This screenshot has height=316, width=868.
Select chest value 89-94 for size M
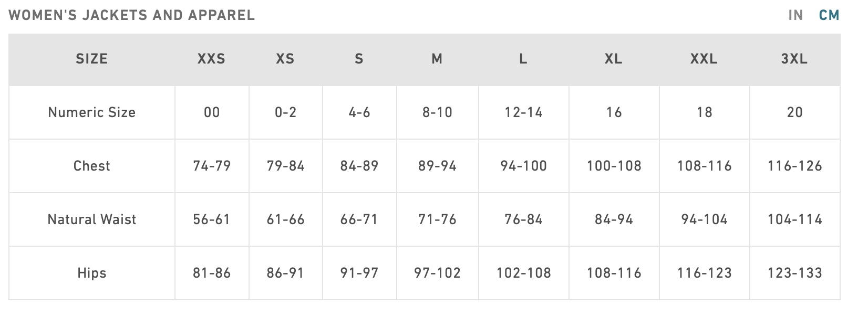click(x=437, y=166)
